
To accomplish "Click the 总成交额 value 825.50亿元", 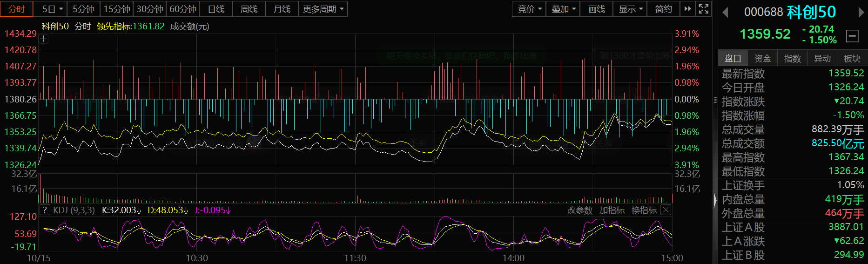I will (838, 143).
